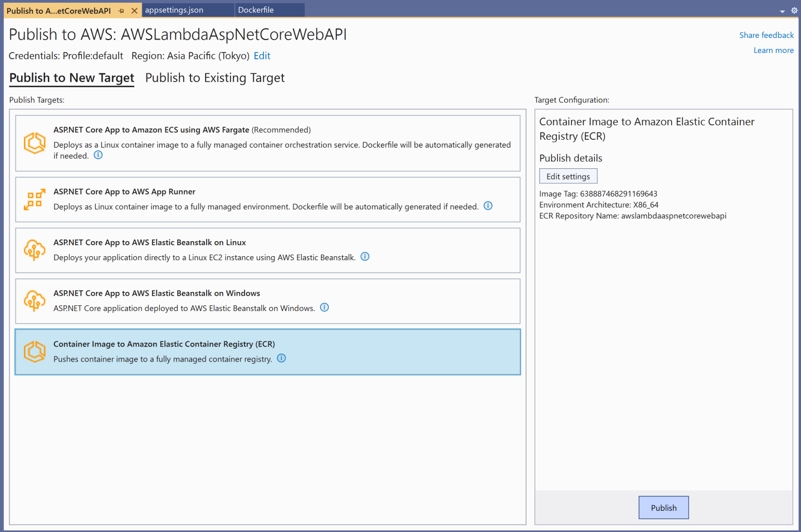The width and height of the screenshot is (801, 532).
Task: Expand the open documents dropdown arrow
Action: pos(782,11)
